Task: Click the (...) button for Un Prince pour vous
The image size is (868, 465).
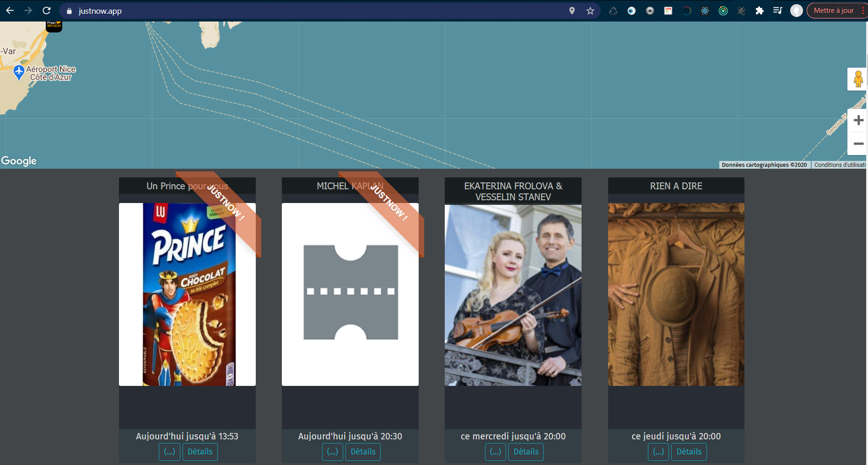Action: pyautogui.click(x=169, y=452)
